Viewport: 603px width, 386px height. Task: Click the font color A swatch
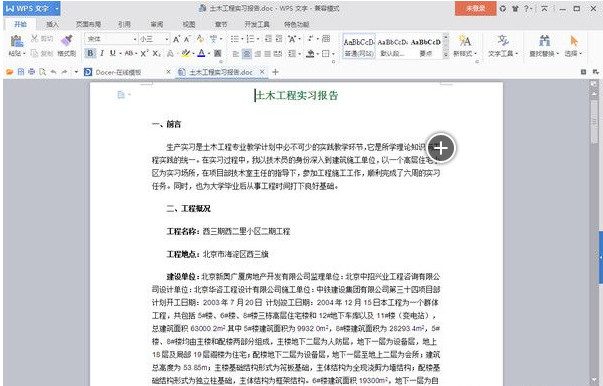coord(201,53)
